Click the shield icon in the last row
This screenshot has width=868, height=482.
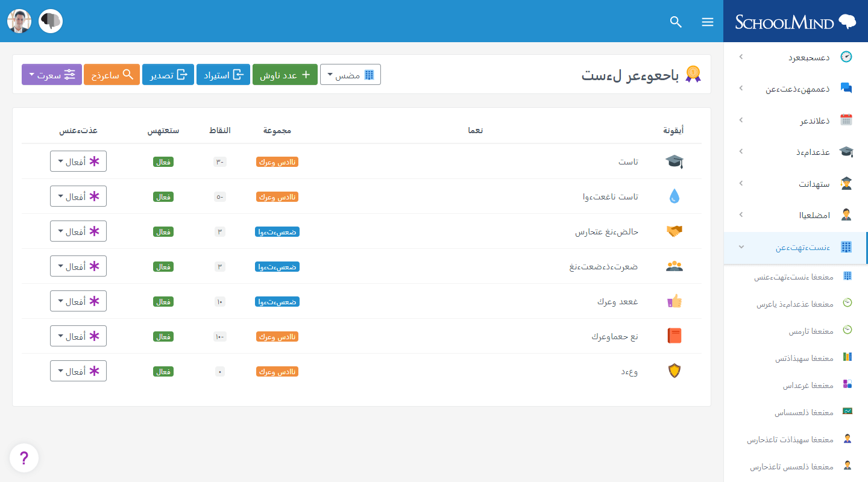pos(675,371)
